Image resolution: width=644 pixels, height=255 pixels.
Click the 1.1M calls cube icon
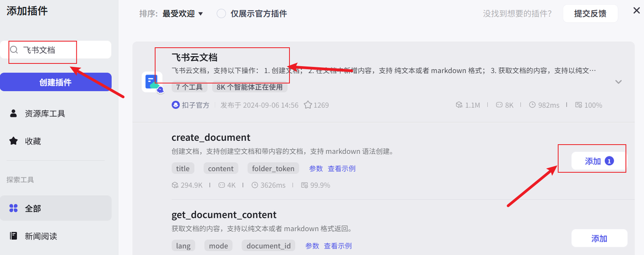coord(459,105)
